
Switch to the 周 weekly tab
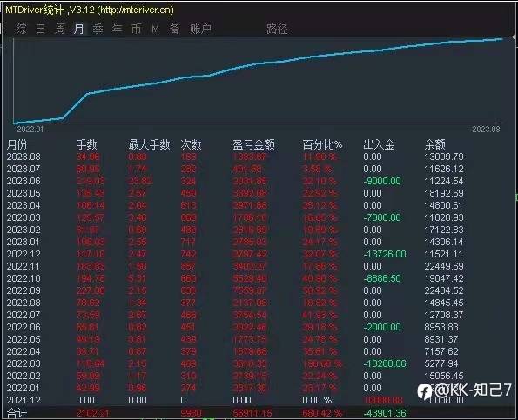point(60,29)
